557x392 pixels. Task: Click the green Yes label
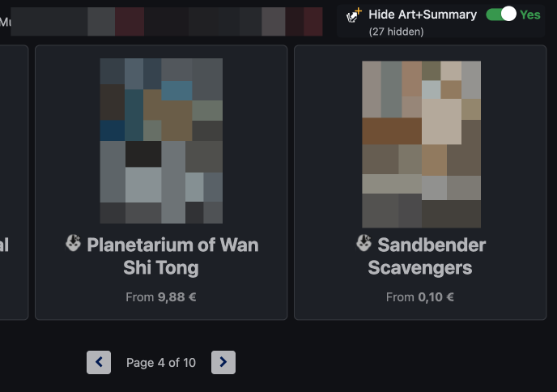tap(530, 15)
